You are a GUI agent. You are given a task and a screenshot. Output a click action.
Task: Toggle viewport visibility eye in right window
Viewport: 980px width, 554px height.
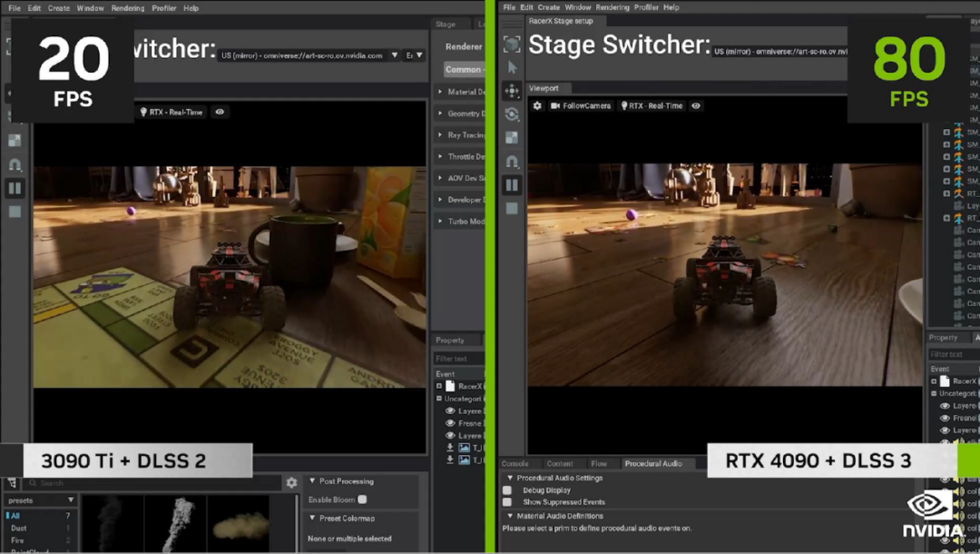(696, 105)
